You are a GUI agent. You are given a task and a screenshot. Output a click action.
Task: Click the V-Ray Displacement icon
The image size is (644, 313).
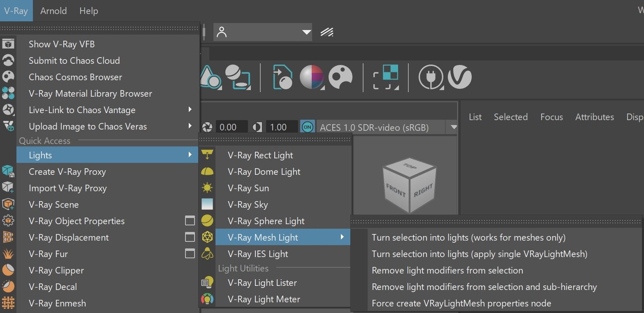pyautogui.click(x=8, y=237)
